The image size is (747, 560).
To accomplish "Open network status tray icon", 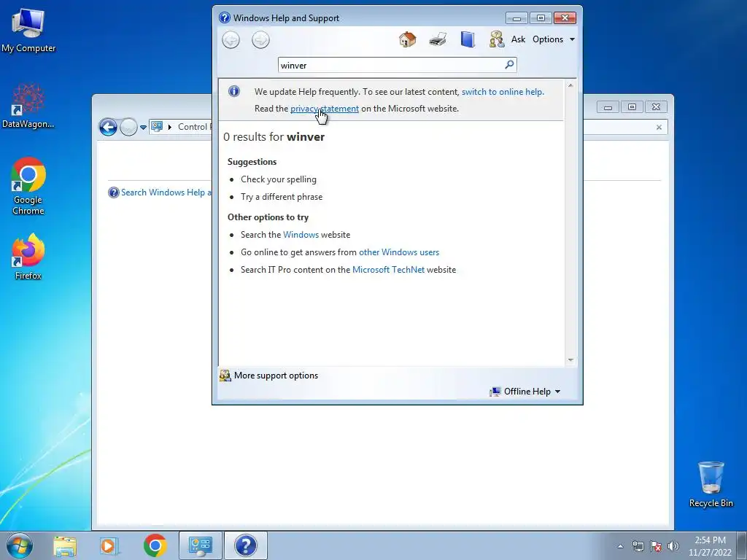I will click(638, 546).
